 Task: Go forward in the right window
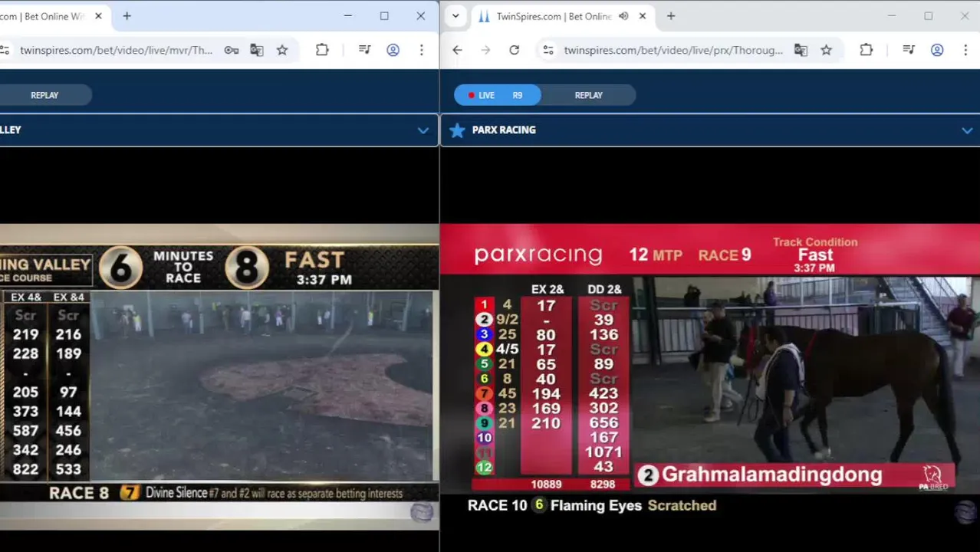point(485,50)
